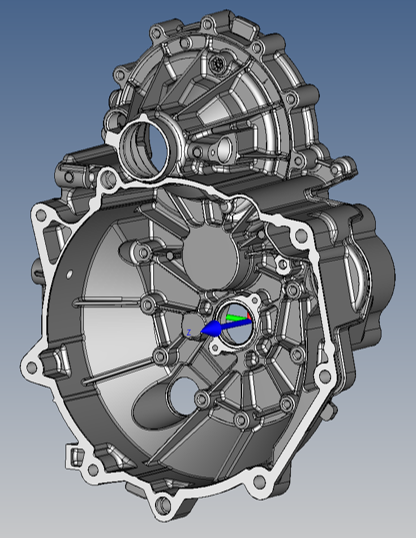Viewport: 416px width, 538px height.
Task: Click the red axis tip of the triad
Action: [x=249, y=316]
